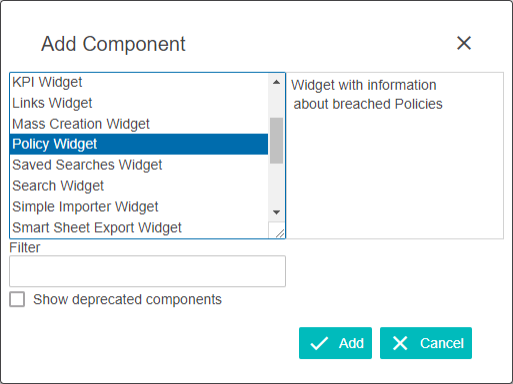Click the breached Policies description panel

395,155
